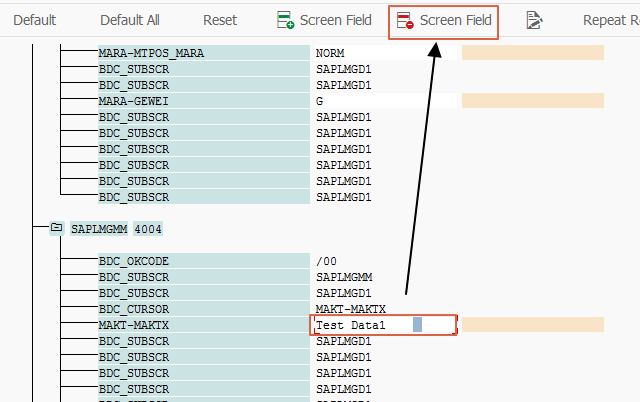Viewport: 640px width, 402px height.
Task: Click the beige field beside NORM
Action: click(x=533, y=53)
